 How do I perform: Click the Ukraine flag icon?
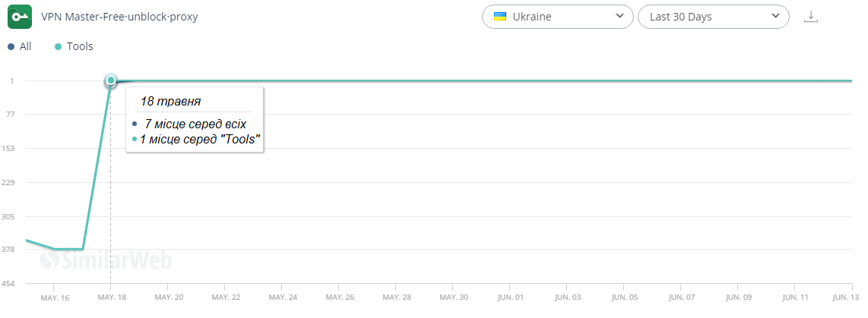pyautogui.click(x=500, y=17)
